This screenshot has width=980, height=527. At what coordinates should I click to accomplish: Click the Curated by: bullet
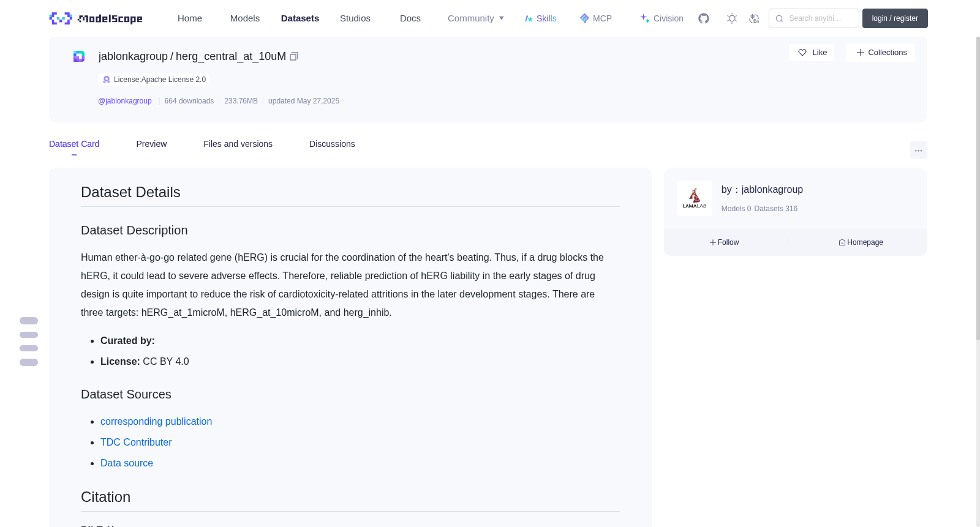127,341
